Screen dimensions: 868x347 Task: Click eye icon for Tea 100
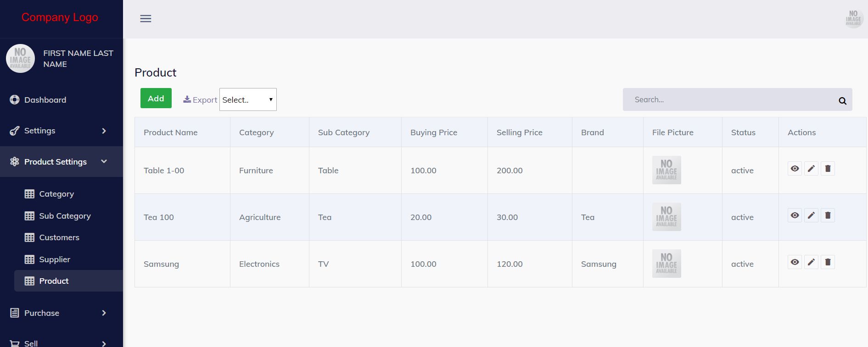(795, 215)
